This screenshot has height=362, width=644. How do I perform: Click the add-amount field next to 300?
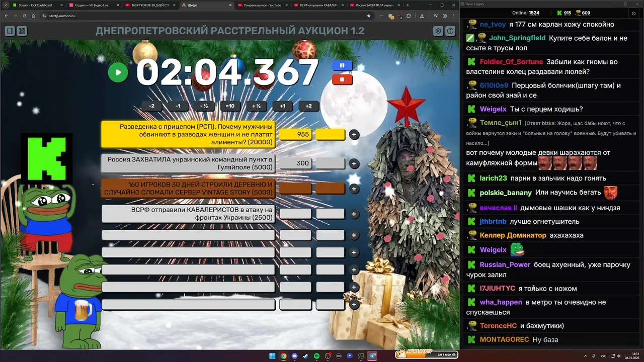click(331, 163)
